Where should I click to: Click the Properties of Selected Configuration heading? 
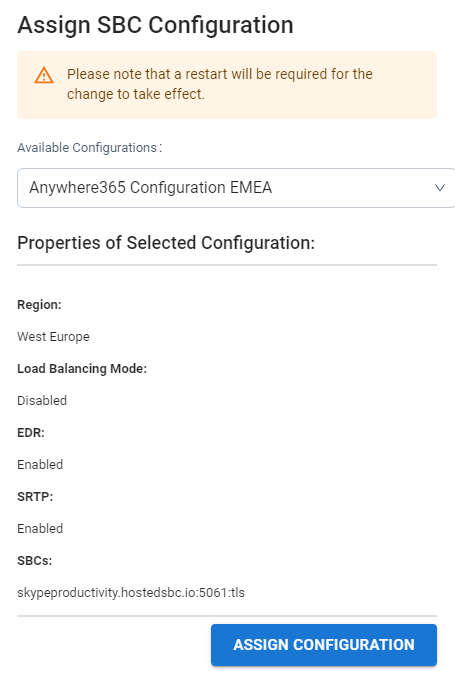pos(166,243)
